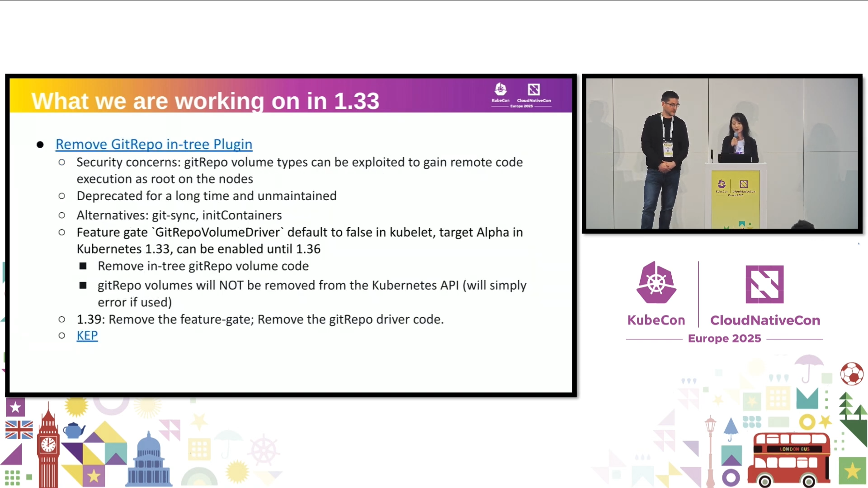The height and width of the screenshot is (488, 868).
Task: Click the soccer ball icon in the corner
Action: (853, 374)
